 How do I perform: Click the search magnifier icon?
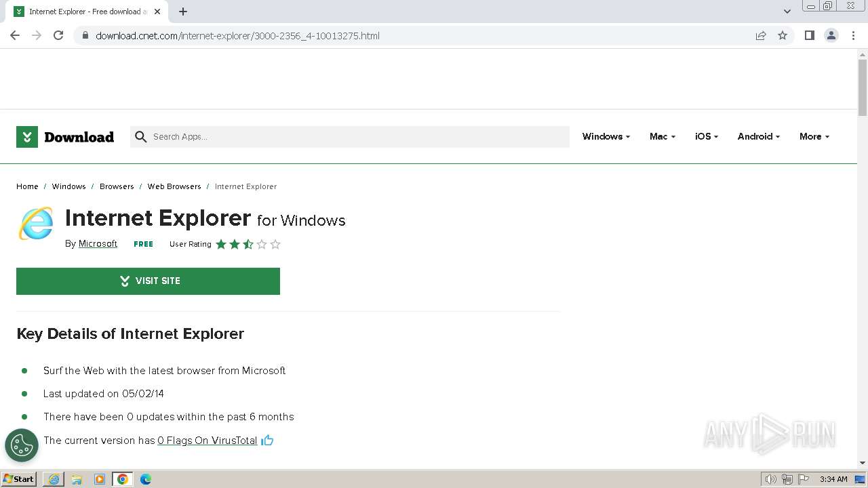(x=140, y=137)
